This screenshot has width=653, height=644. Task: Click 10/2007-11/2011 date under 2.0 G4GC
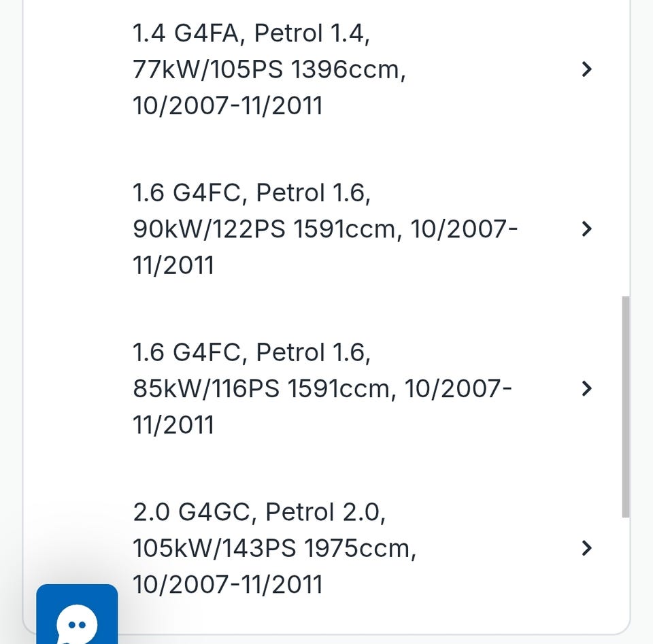click(x=227, y=584)
